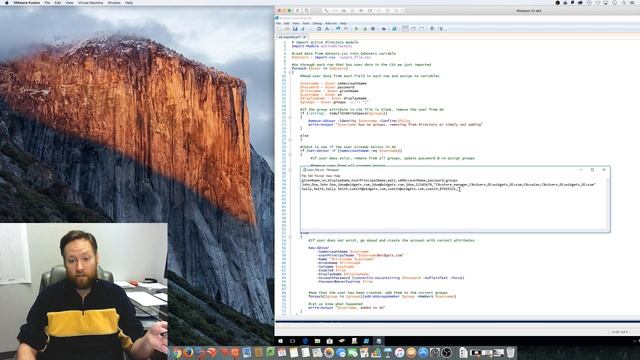The width and height of the screenshot is (640, 360).
Task: Click the Paste icon in ISE toolbar
Action: pos(319,29)
